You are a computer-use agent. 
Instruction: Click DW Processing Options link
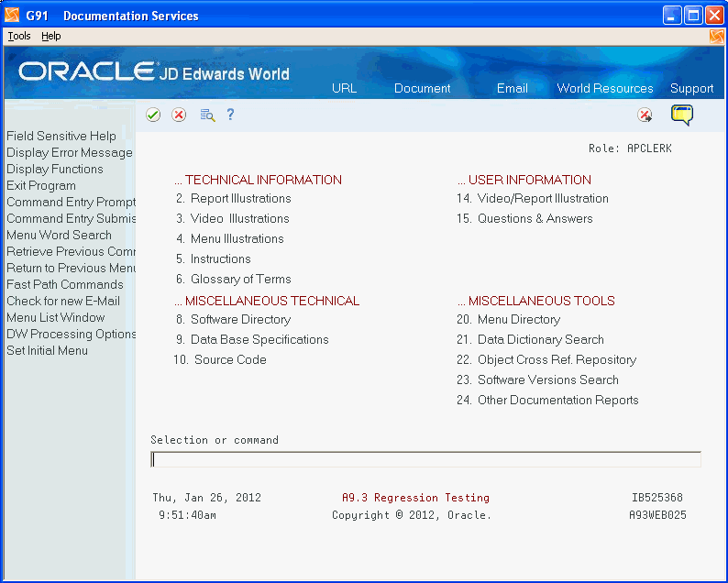[x=71, y=335]
